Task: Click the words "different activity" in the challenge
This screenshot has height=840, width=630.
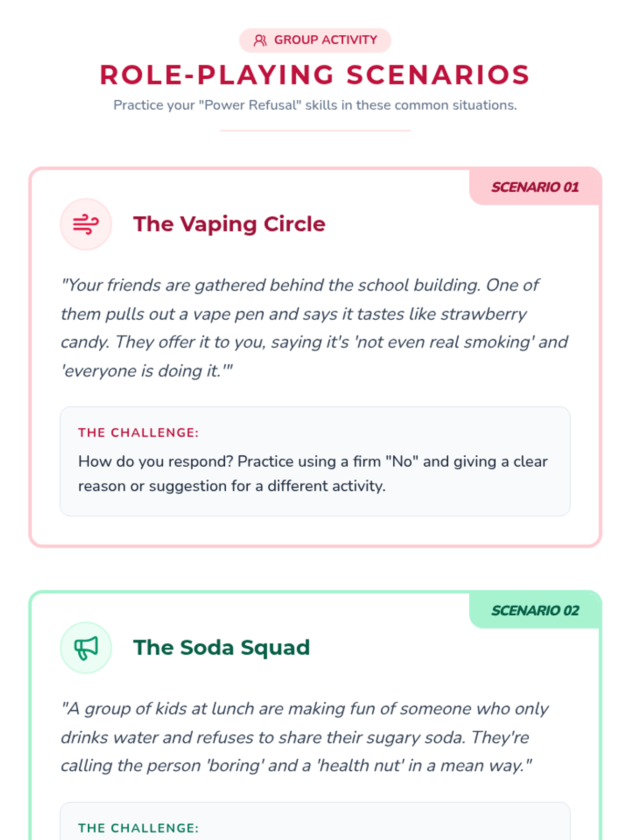Action: tap(326, 486)
